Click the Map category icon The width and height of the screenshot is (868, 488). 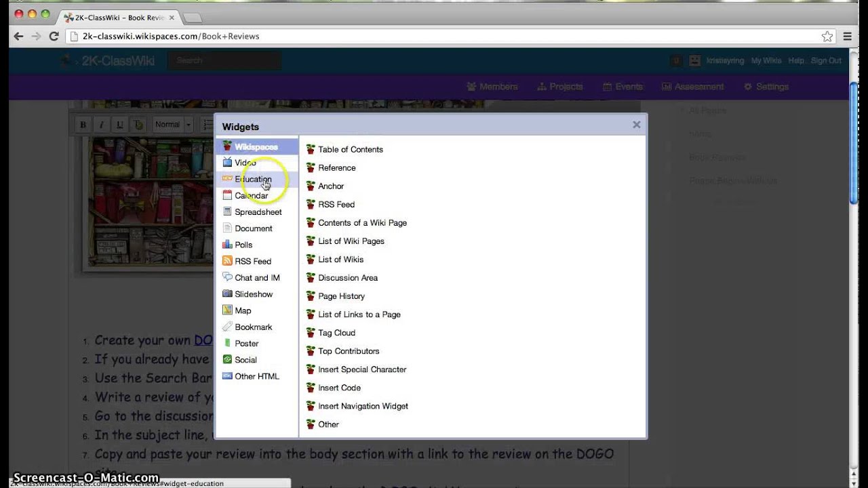coord(227,310)
